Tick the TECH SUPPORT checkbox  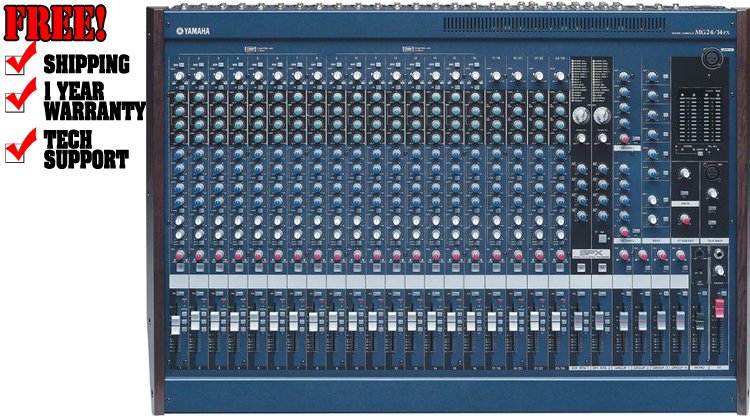[x=14, y=153]
